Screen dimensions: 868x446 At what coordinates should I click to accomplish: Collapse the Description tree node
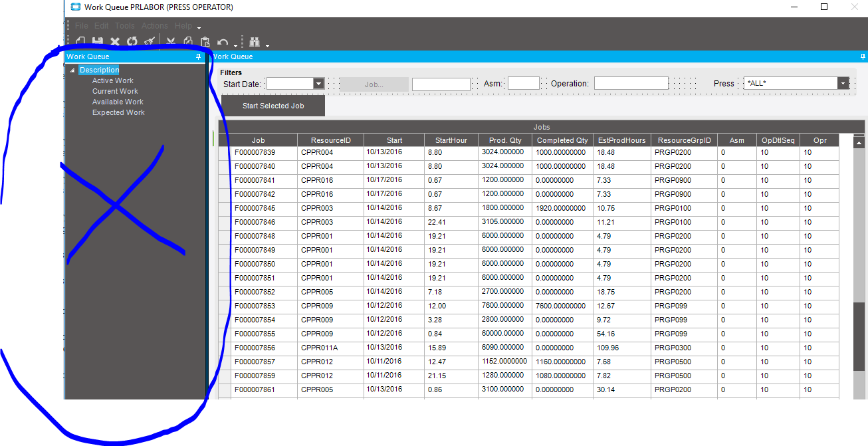pyautogui.click(x=72, y=70)
